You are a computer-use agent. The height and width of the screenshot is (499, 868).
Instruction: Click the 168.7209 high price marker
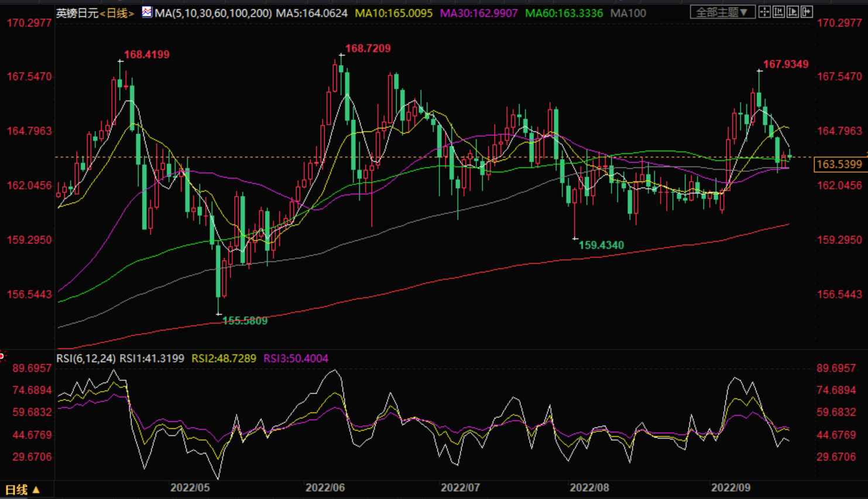pos(368,49)
